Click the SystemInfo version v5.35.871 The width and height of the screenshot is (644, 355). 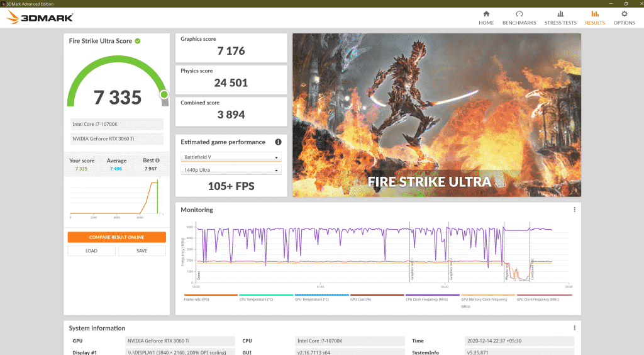coord(519,352)
